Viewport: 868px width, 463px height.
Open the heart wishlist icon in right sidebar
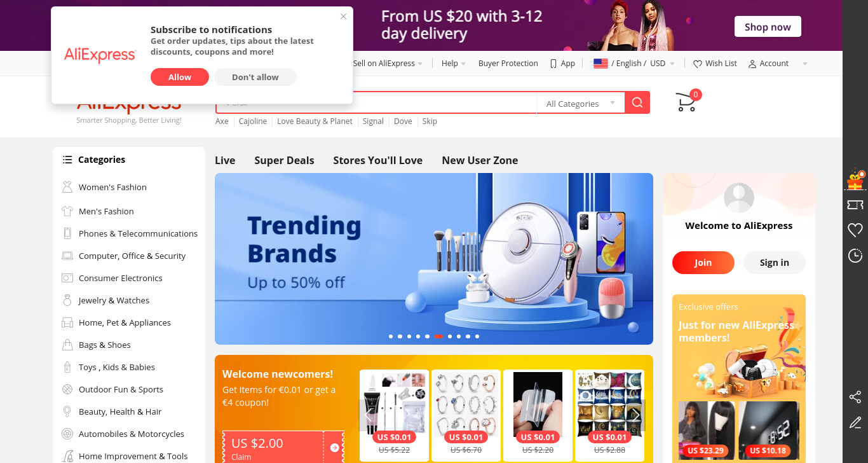point(855,230)
